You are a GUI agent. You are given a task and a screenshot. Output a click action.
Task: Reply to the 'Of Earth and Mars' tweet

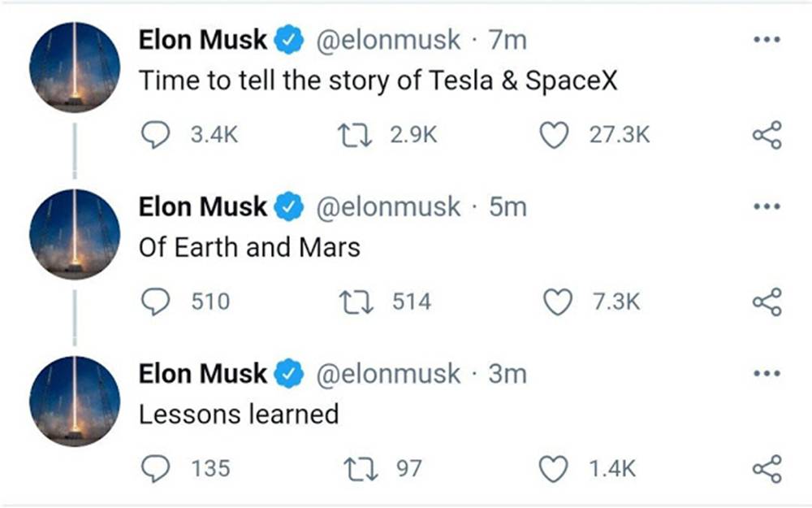pyautogui.click(x=155, y=302)
